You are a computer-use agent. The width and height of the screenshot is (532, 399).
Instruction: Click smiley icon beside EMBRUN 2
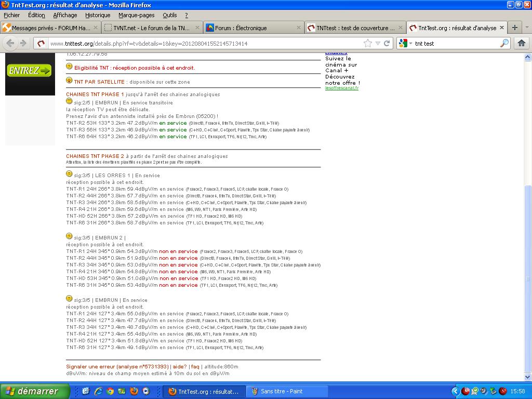[69, 236]
